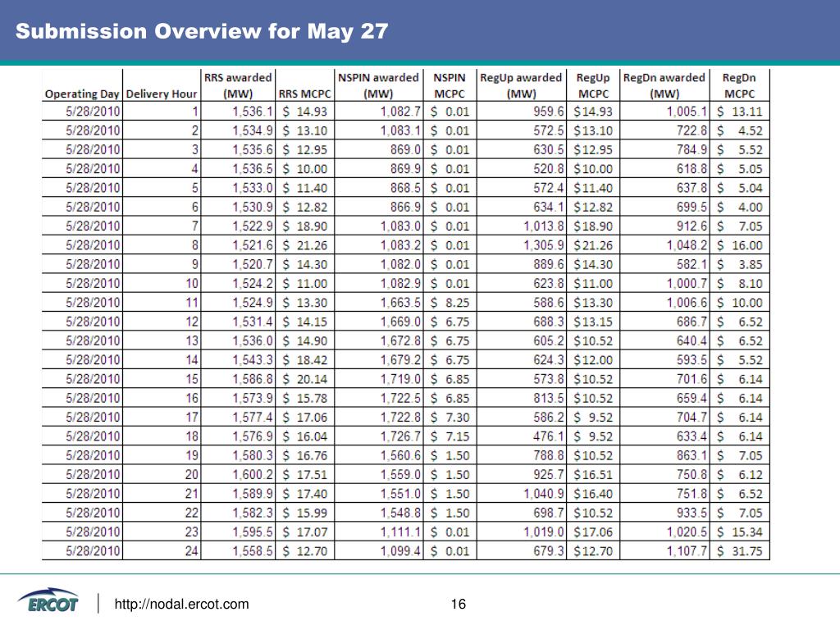Click the ERCOT logo

click(x=48, y=601)
